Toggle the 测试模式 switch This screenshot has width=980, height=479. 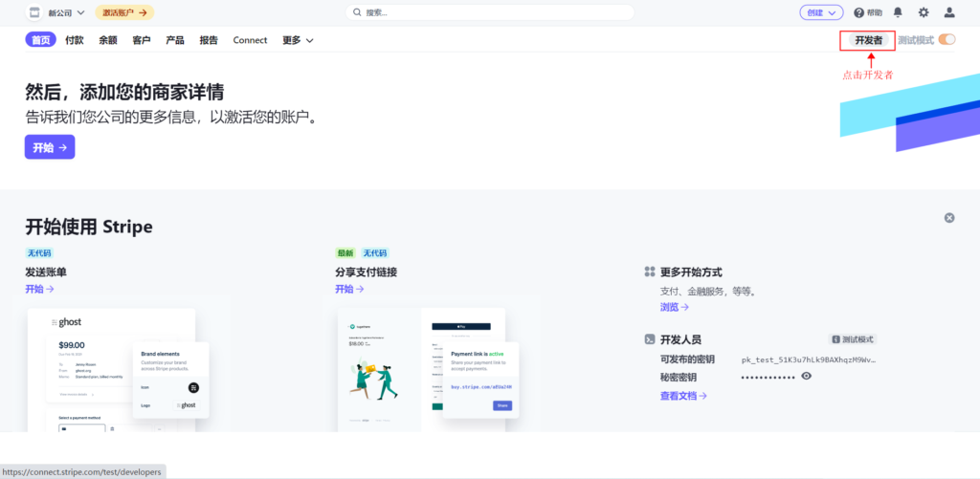pos(947,40)
